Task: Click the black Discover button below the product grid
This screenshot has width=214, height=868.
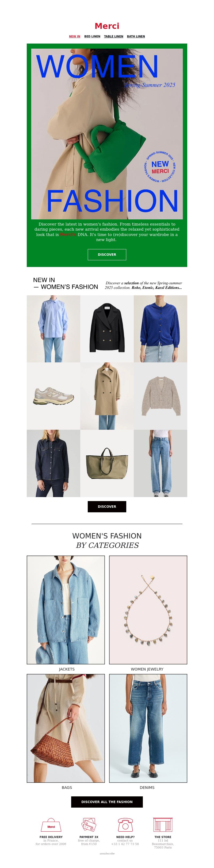Action: pyautogui.click(x=107, y=506)
